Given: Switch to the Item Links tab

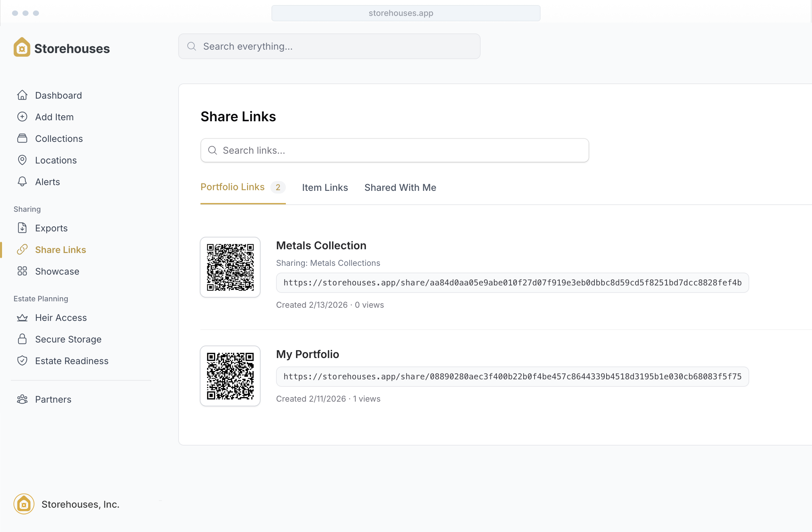Looking at the screenshot, I should (x=324, y=187).
